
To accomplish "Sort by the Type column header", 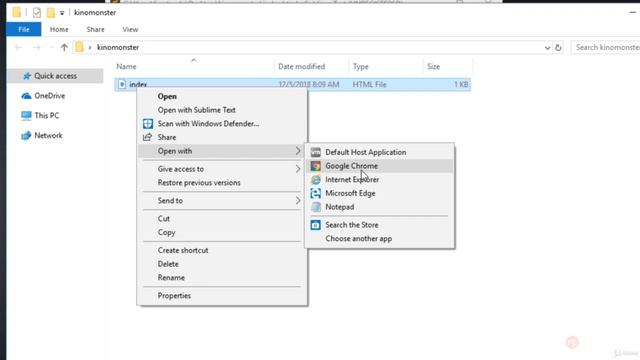I will pos(386,67).
